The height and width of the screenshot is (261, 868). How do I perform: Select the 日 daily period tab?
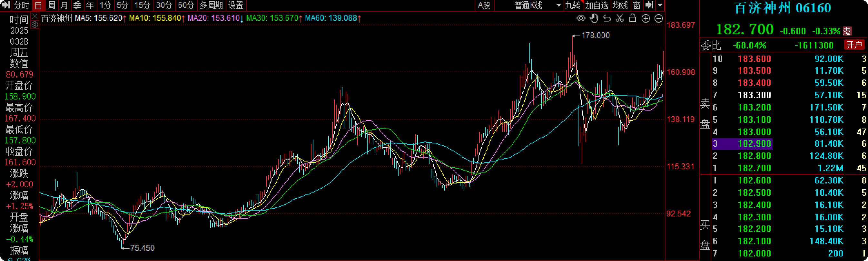coord(38,5)
